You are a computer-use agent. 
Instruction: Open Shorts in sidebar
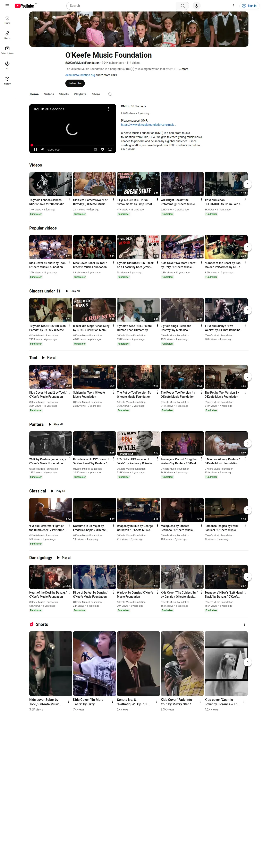[7, 35]
